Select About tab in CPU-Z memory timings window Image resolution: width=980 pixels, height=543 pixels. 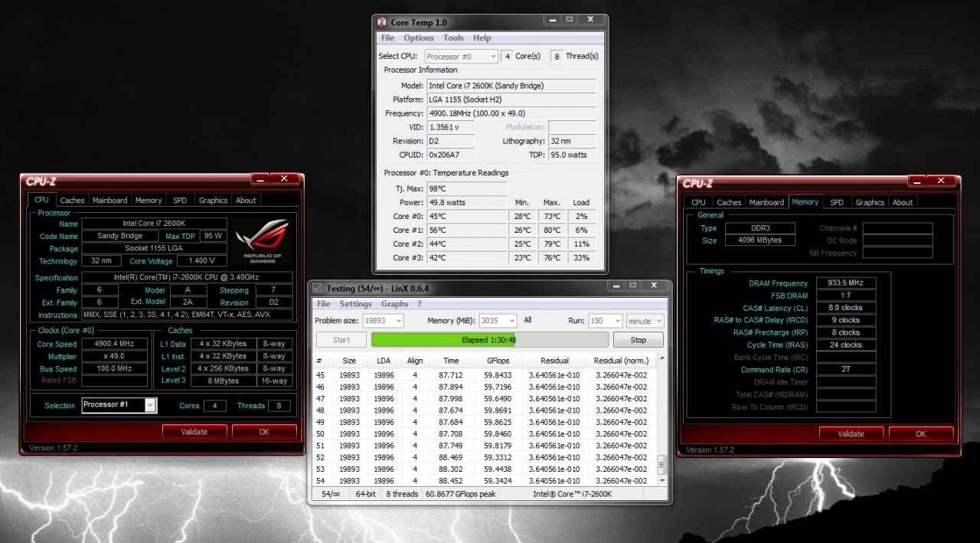point(903,203)
